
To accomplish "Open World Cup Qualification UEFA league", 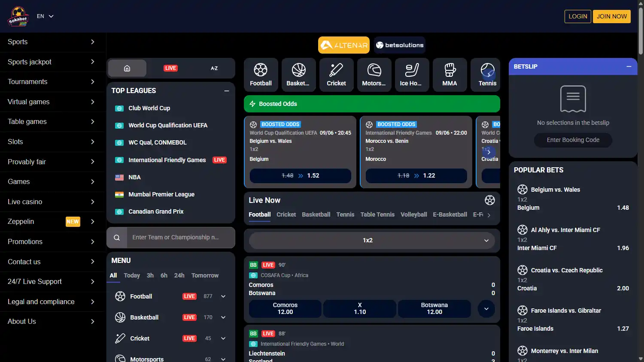I will pos(168,125).
